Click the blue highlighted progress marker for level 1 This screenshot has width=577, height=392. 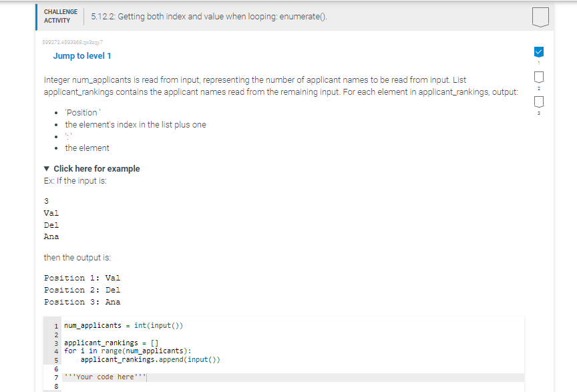(538, 51)
